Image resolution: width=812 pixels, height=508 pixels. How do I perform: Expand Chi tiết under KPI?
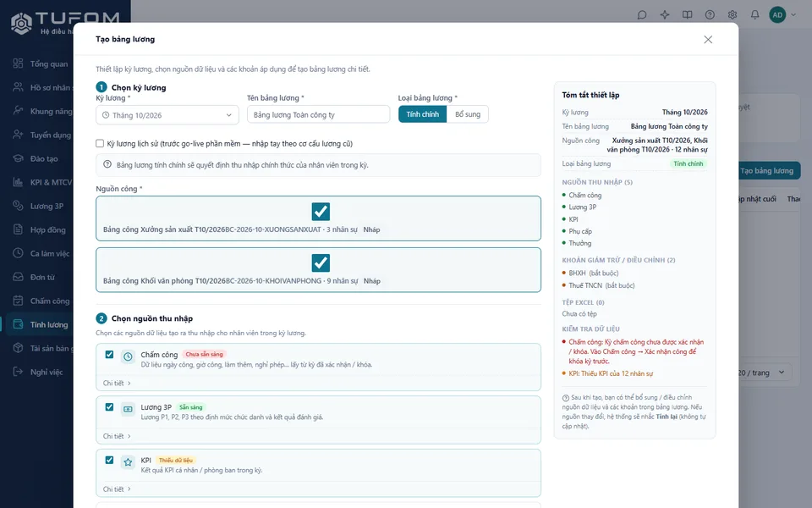point(117,489)
